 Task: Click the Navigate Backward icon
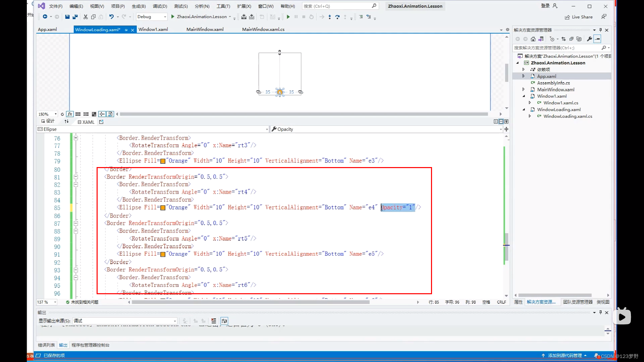point(45,17)
